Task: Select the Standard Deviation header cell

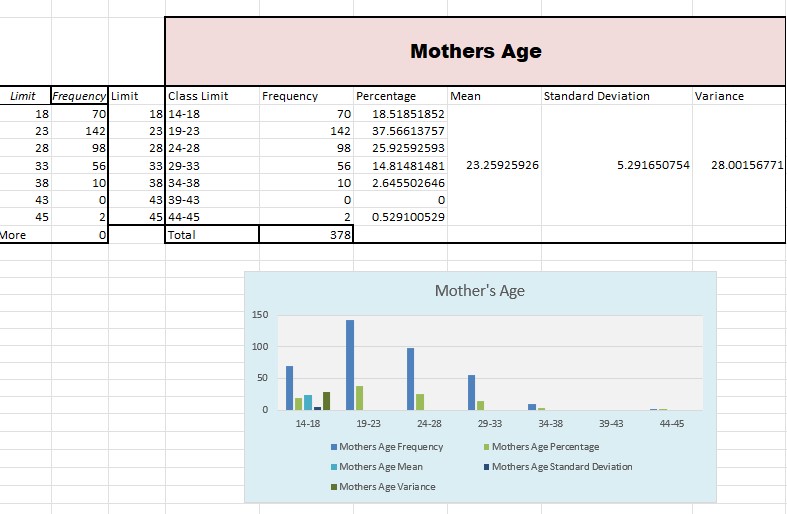Action: (x=616, y=96)
